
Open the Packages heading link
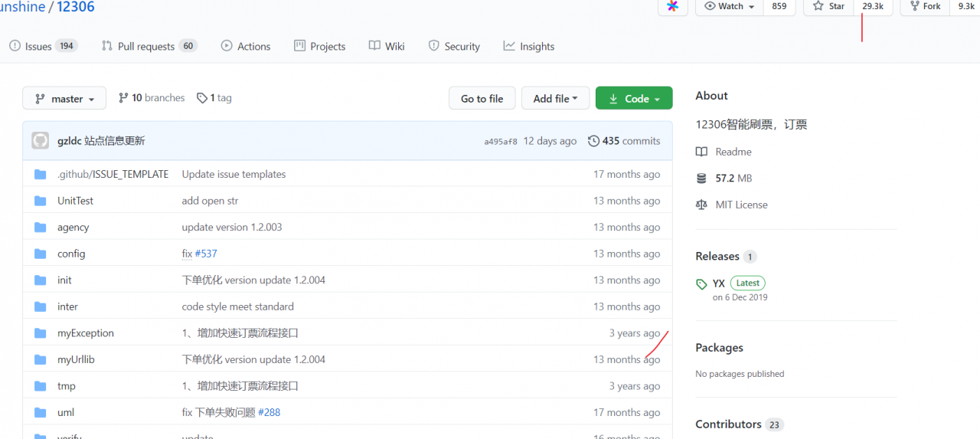(719, 348)
